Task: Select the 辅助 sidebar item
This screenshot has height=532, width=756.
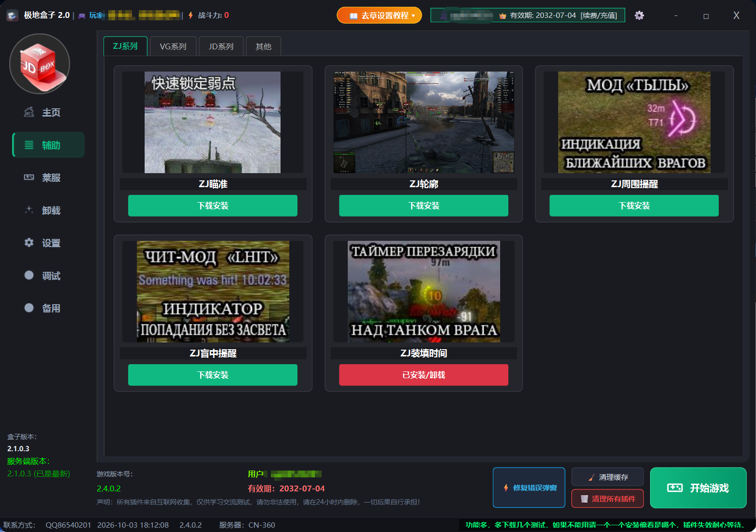Action: [48, 145]
